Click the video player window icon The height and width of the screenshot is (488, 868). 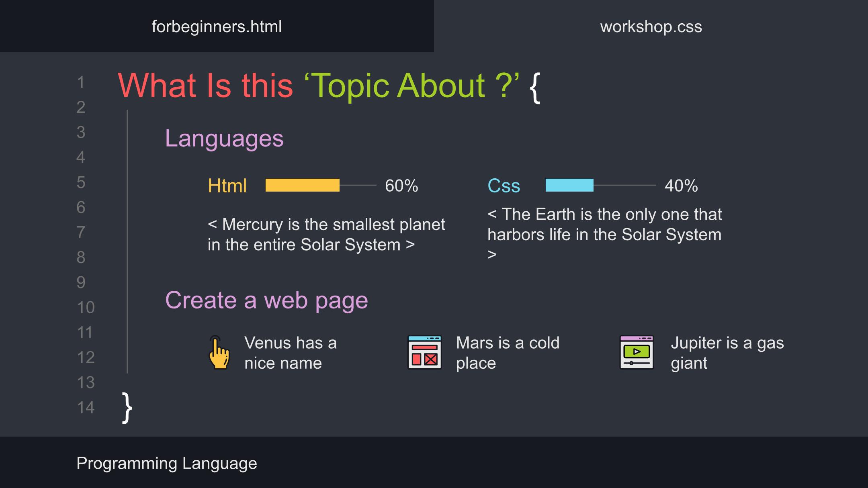tap(637, 352)
